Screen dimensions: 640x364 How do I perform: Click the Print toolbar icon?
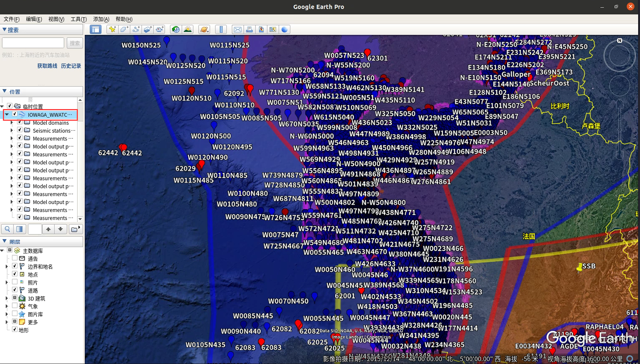249,29
